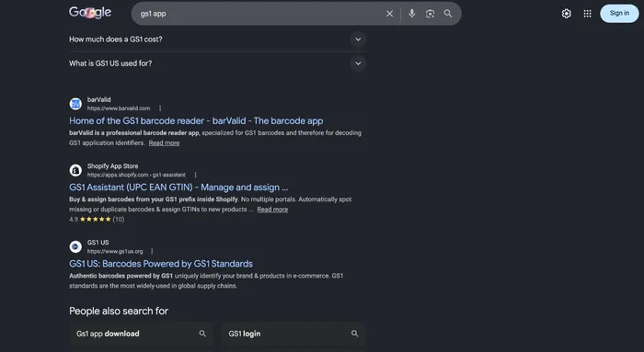Screen dimensions: 644x352
Task: Search for 'Gs1 app download' suggestion
Action: pyautogui.click(x=142, y=334)
